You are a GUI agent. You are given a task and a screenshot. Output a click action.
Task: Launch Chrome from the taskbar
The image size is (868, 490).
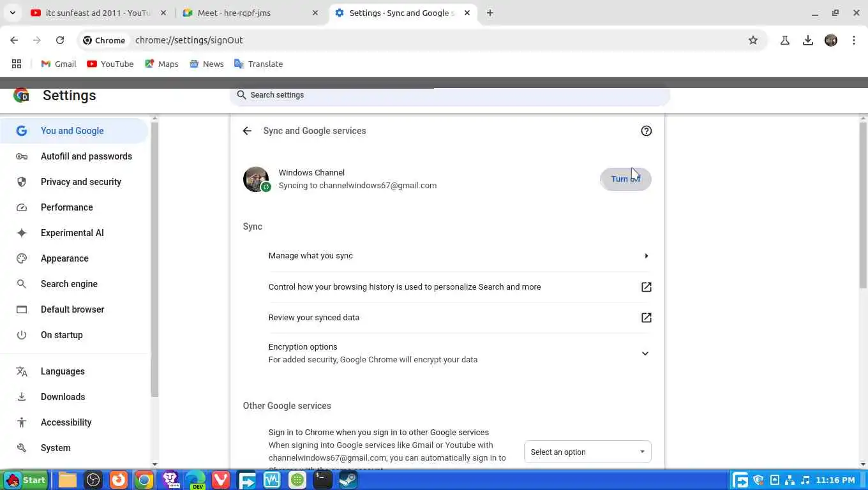pos(144,480)
